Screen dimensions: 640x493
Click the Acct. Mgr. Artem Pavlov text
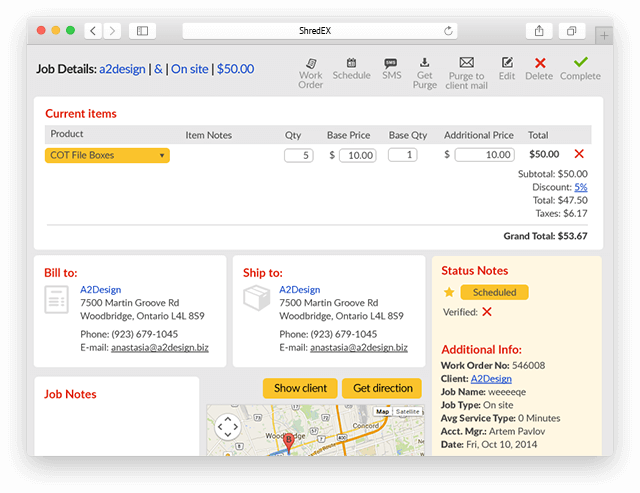click(493, 431)
